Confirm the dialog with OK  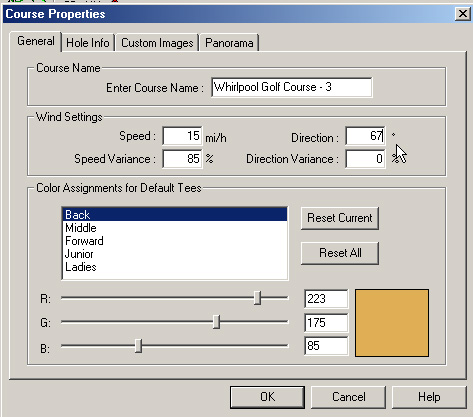[x=267, y=397]
